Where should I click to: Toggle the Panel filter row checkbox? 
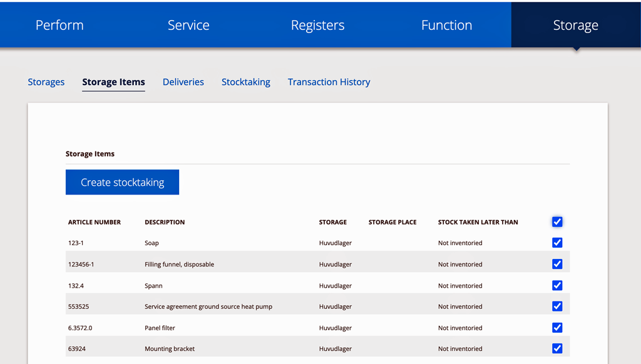click(x=557, y=328)
